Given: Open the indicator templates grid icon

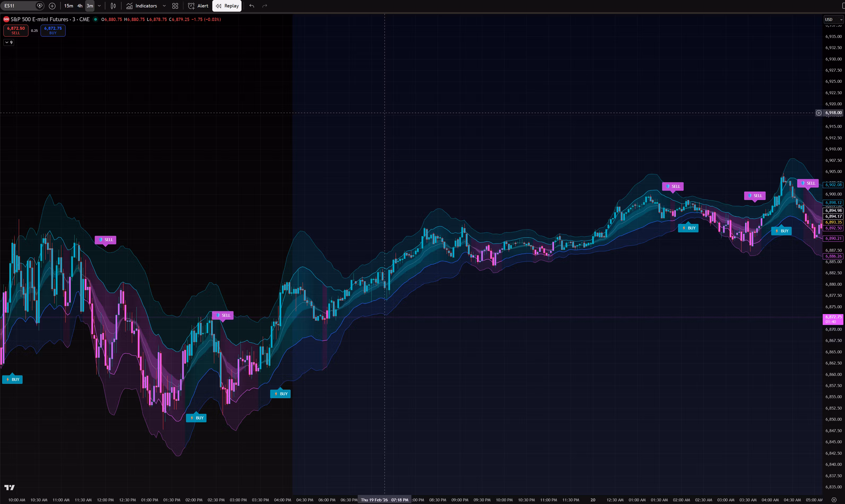Looking at the screenshot, I should click(175, 6).
